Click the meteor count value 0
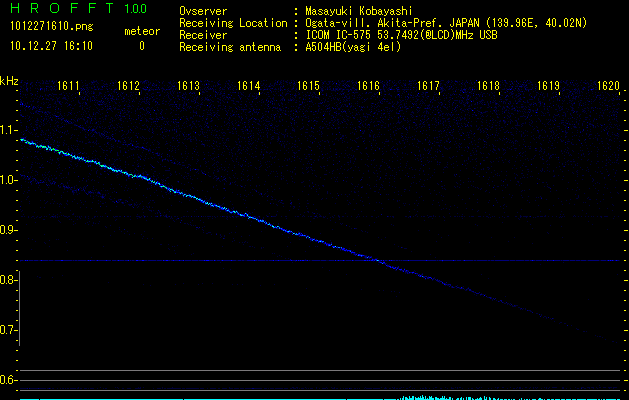629x400 pixels. [142, 46]
